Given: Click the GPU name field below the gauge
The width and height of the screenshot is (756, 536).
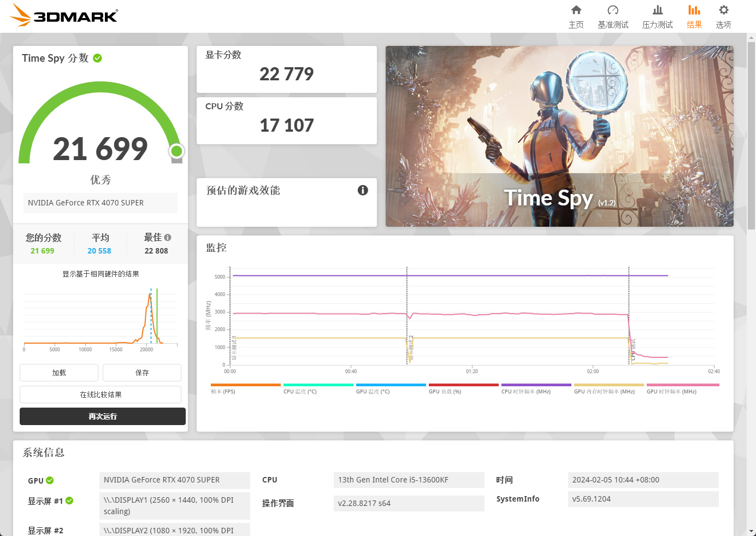Looking at the screenshot, I should tap(101, 203).
